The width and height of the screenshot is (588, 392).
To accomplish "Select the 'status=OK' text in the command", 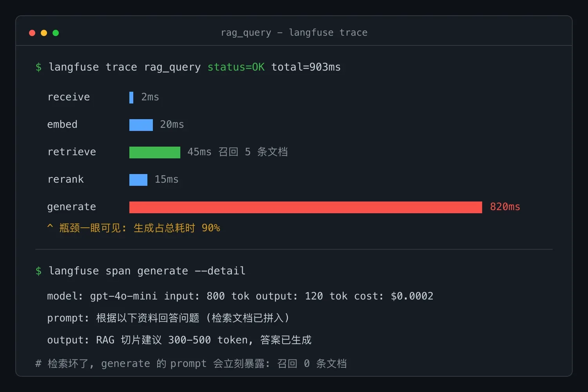I will pyautogui.click(x=236, y=67).
